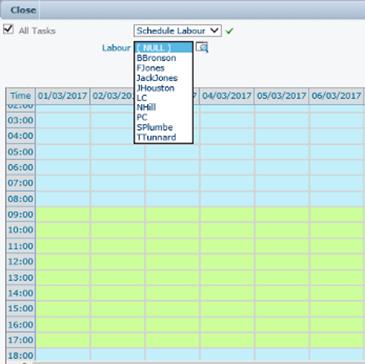This screenshot has width=365, height=364.
Task: Click the 10:00 time row label
Action: pyautogui.click(x=21, y=230)
